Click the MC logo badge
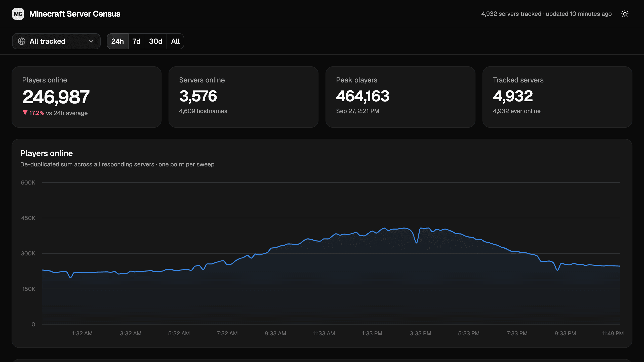Image resolution: width=644 pixels, height=362 pixels. coord(18,14)
